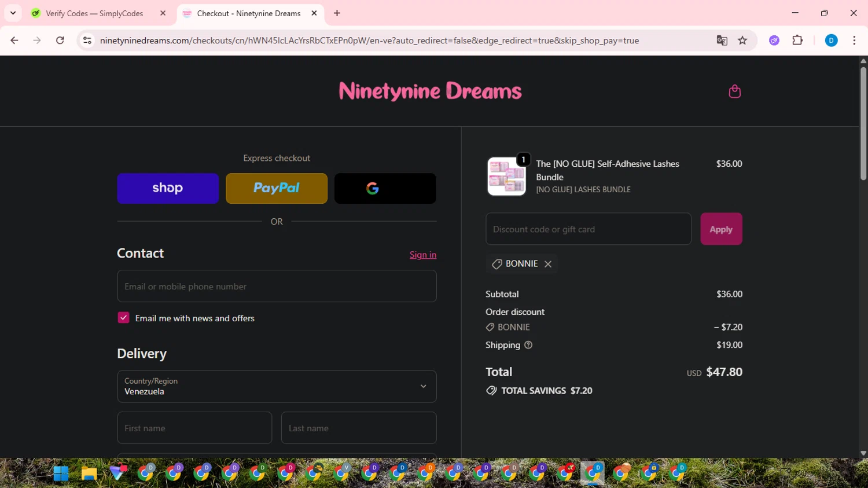Image resolution: width=868 pixels, height=488 pixels.
Task: Click the TOTAL SAVINGS $7.20 text
Action: click(x=546, y=391)
